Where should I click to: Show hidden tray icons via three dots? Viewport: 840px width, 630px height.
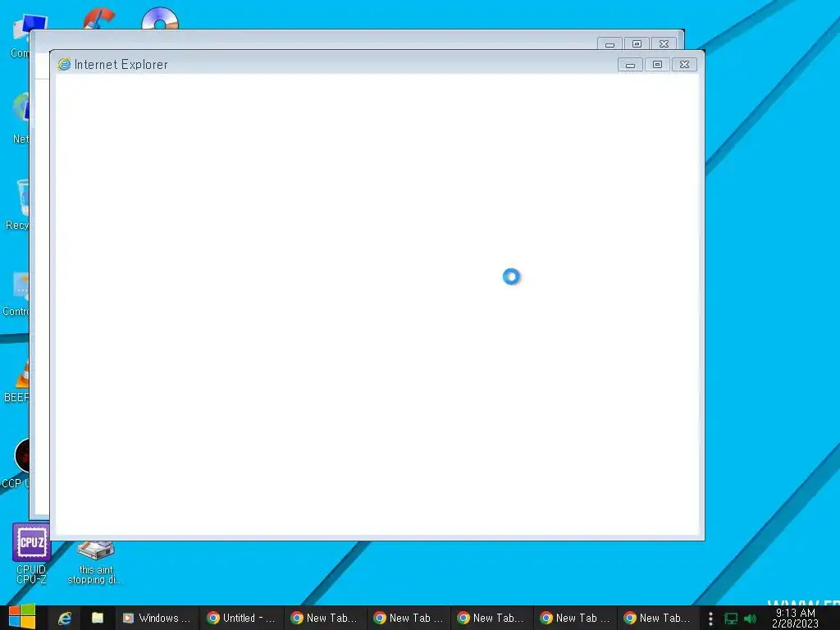[710, 619]
